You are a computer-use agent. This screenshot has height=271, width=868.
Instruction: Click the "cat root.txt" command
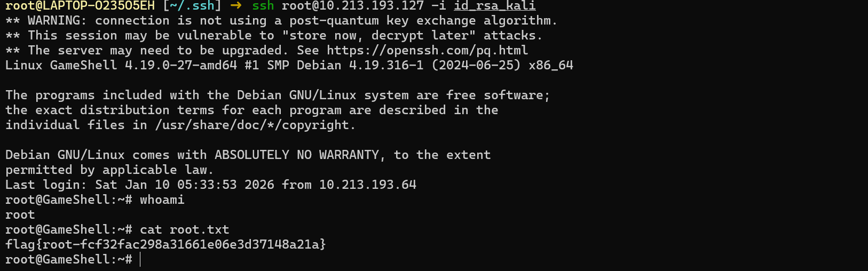(184, 230)
